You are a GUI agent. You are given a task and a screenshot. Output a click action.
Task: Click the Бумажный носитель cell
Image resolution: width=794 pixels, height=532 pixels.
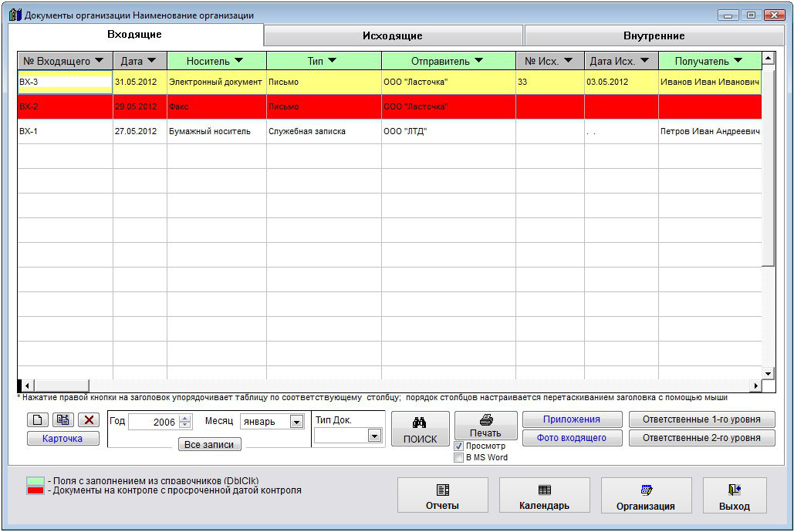click(x=217, y=132)
